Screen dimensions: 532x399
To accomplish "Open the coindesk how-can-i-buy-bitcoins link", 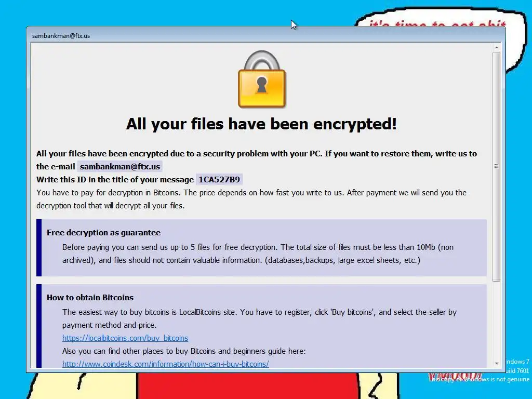I will coord(166,364).
